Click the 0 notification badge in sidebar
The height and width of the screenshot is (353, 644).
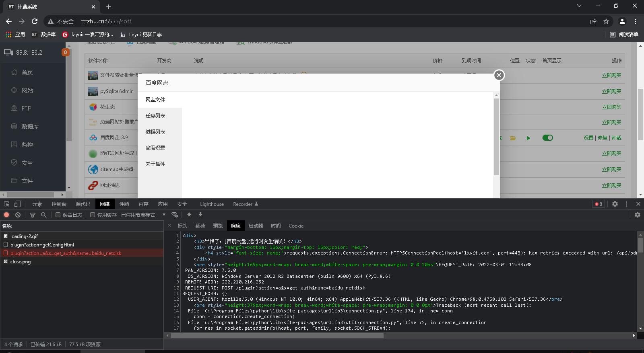coord(65,52)
